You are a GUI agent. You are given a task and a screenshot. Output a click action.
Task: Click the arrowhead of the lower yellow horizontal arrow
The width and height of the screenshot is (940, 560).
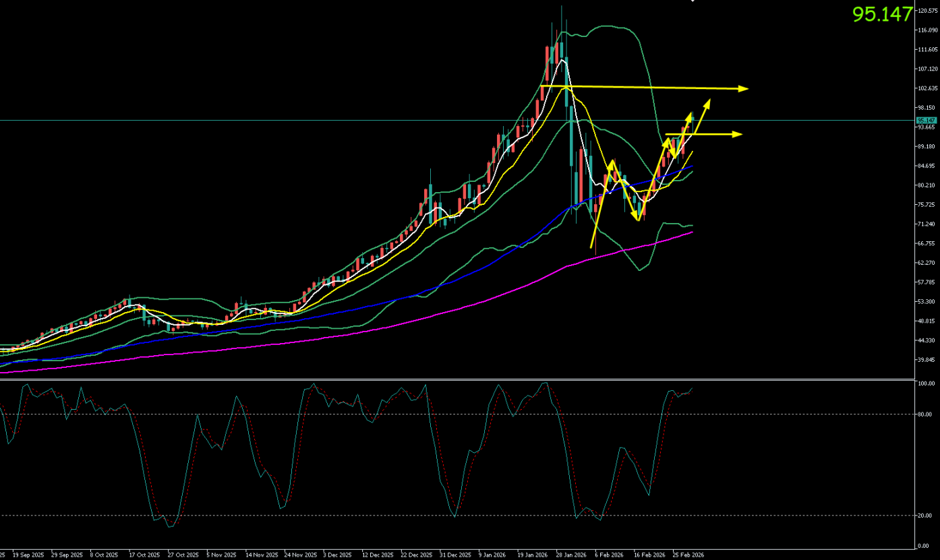738,134
